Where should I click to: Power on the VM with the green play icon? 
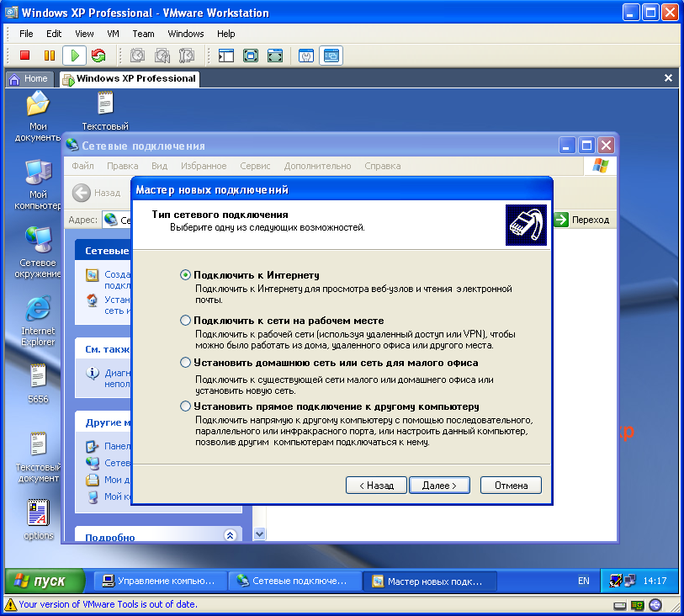coord(74,56)
